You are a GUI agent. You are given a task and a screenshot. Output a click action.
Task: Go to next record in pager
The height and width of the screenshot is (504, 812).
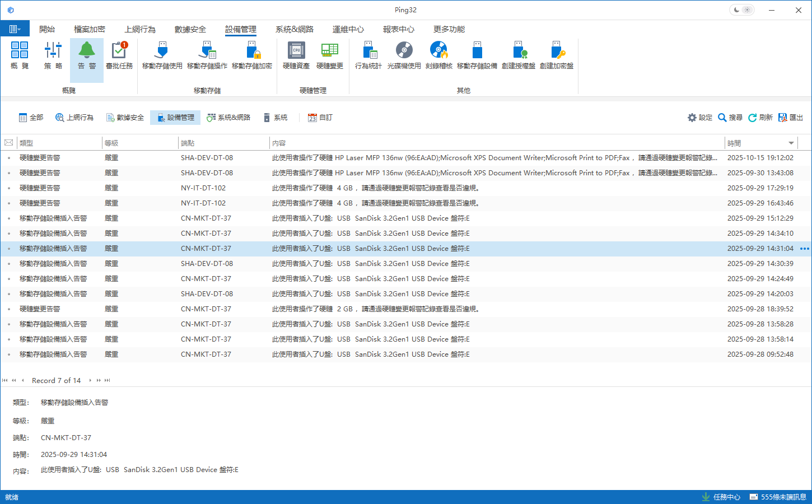point(90,381)
